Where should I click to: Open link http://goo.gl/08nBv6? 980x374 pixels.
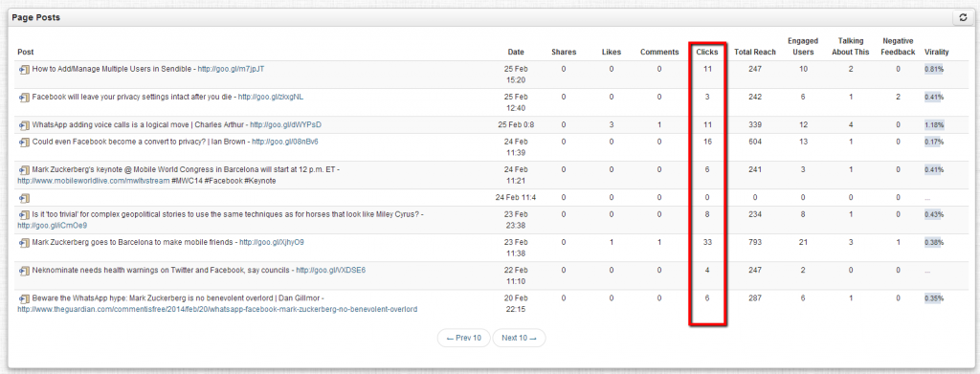pos(285,142)
